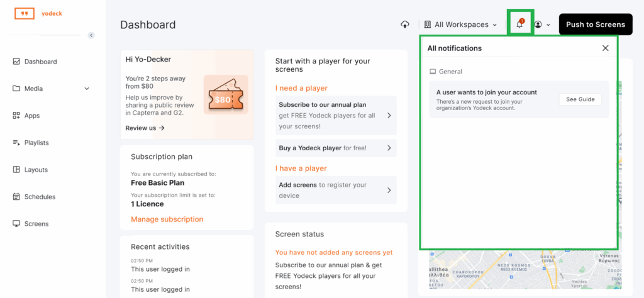The image size is (644, 298).
Task: Expand the Media menu chevron
Action: click(x=87, y=89)
